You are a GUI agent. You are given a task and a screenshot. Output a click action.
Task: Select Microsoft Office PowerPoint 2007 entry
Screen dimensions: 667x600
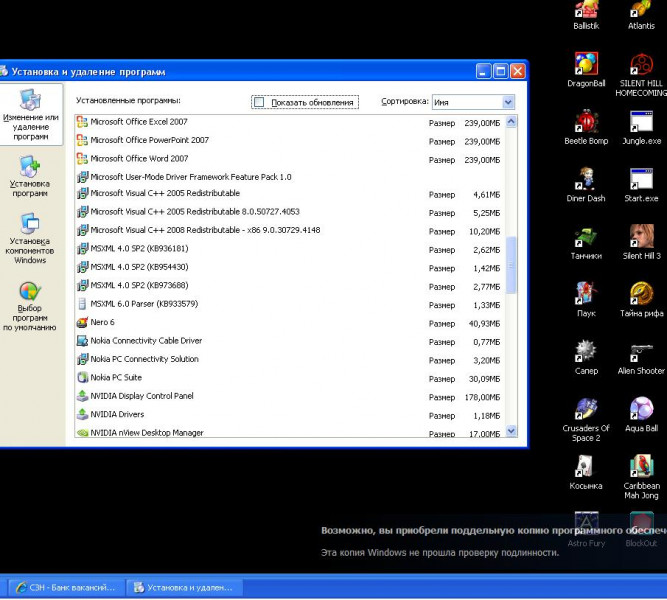pyautogui.click(x=289, y=141)
